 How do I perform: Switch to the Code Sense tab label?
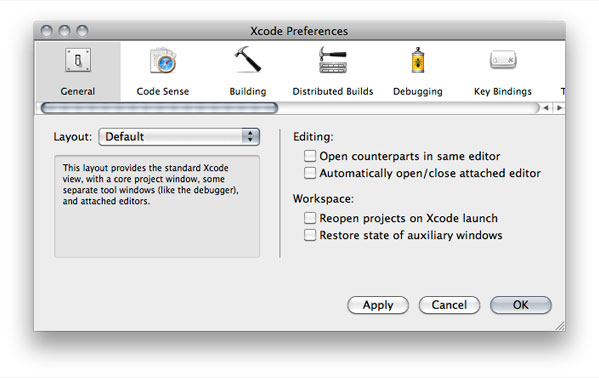pos(163,91)
